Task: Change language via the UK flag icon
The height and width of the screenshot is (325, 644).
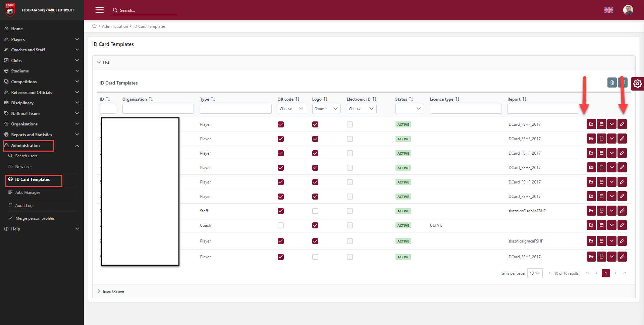Action: click(x=608, y=10)
